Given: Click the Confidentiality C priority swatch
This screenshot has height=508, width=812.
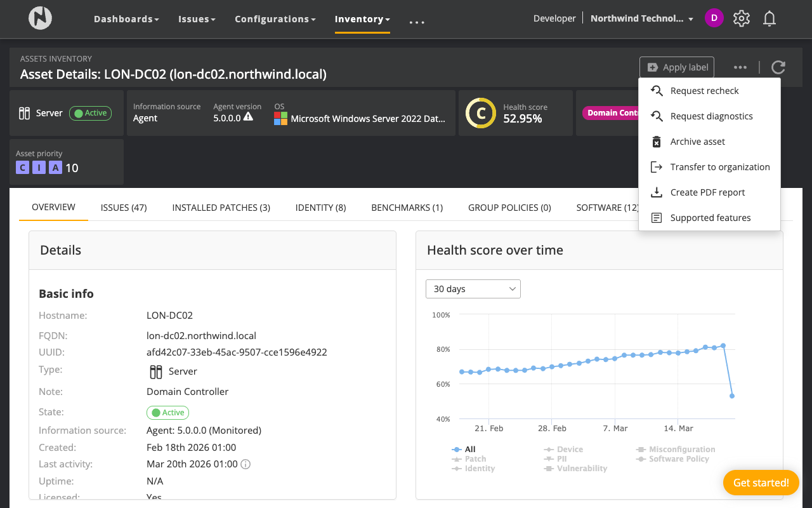Looking at the screenshot, I should point(23,168).
